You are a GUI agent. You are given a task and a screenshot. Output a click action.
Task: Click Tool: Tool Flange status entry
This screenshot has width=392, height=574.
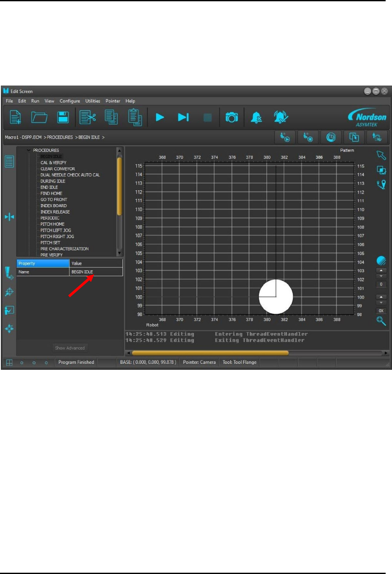pos(240,362)
